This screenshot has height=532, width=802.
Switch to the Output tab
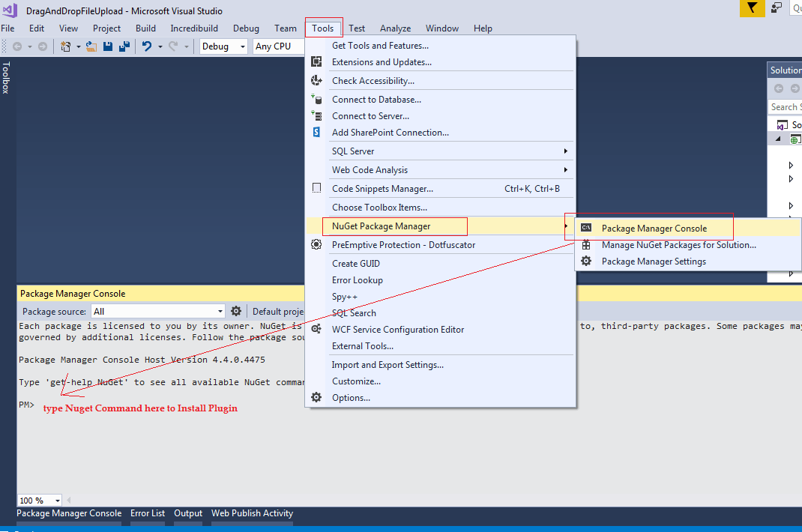click(x=187, y=513)
